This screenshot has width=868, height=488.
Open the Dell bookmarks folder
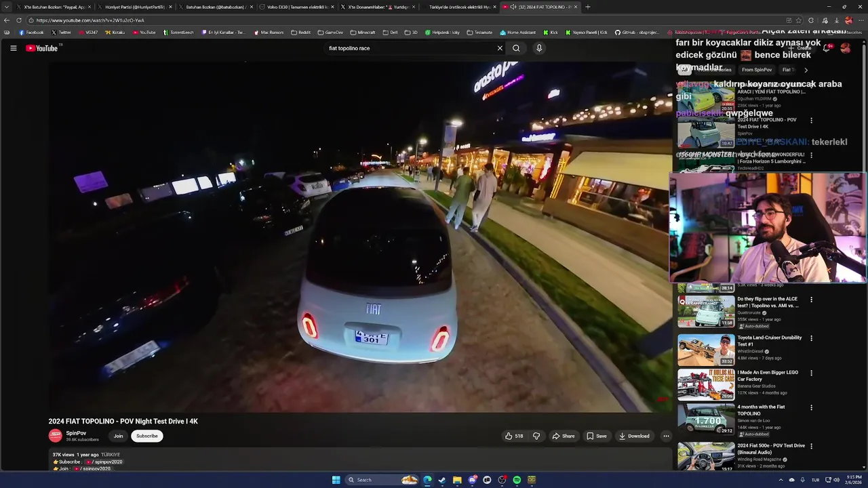pos(390,33)
